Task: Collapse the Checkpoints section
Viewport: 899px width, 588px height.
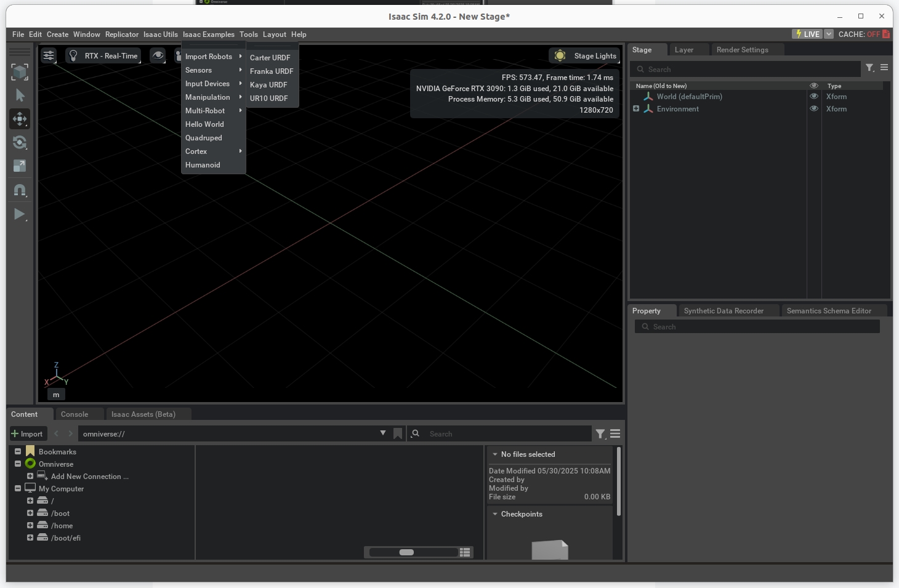Action: click(495, 514)
